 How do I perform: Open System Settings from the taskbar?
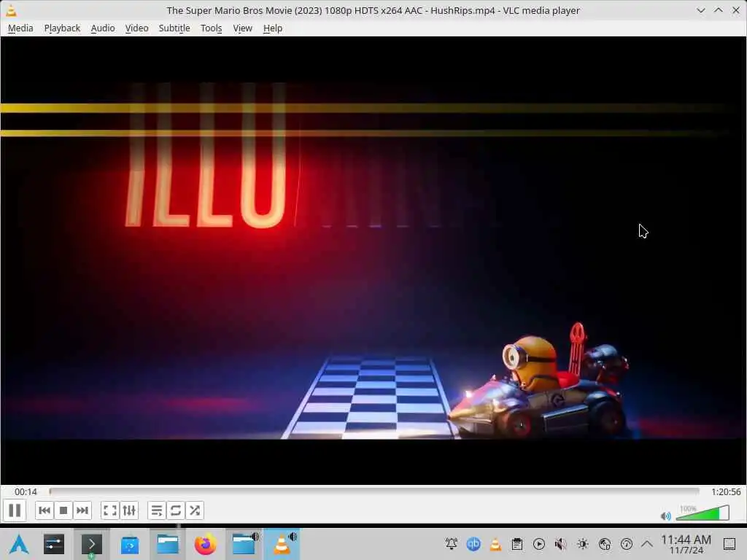(54, 544)
